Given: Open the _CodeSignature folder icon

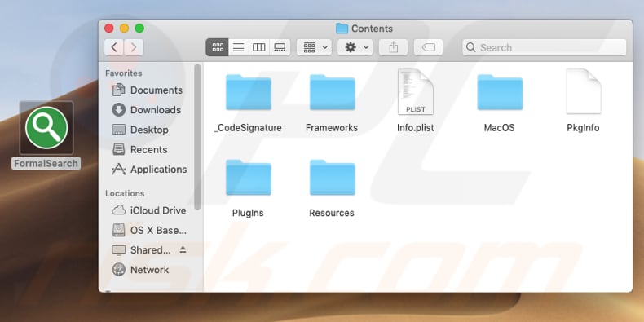Looking at the screenshot, I should 249,92.
